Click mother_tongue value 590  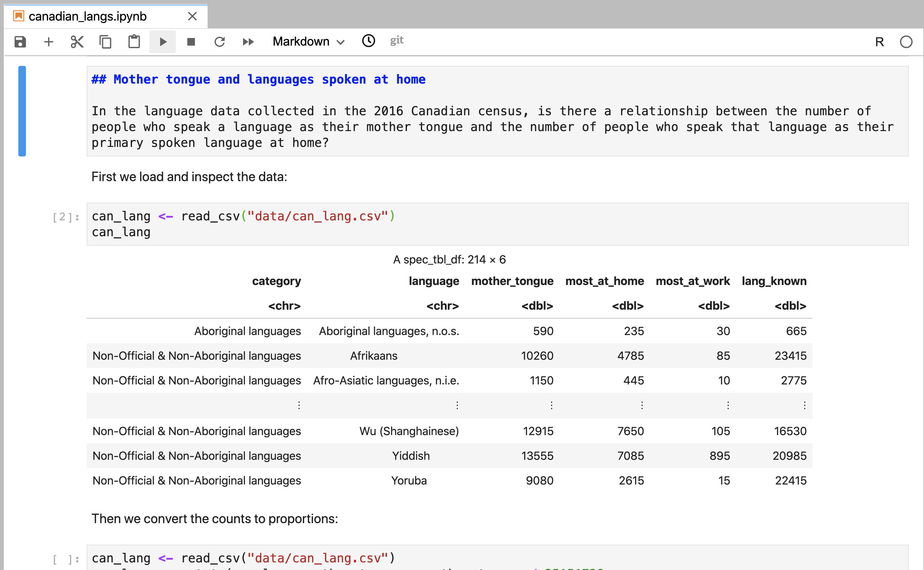(543, 331)
